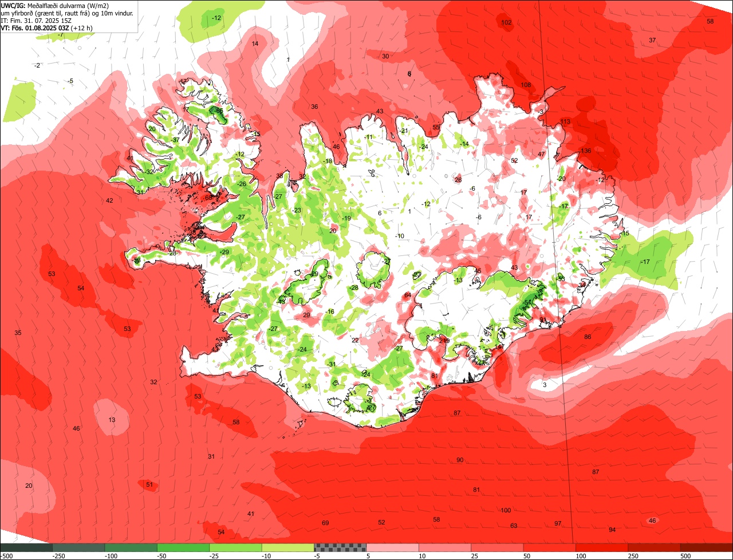This screenshot has width=733, height=560.
Task: Click the "-500" label on the color scale
Action: coord(6,556)
